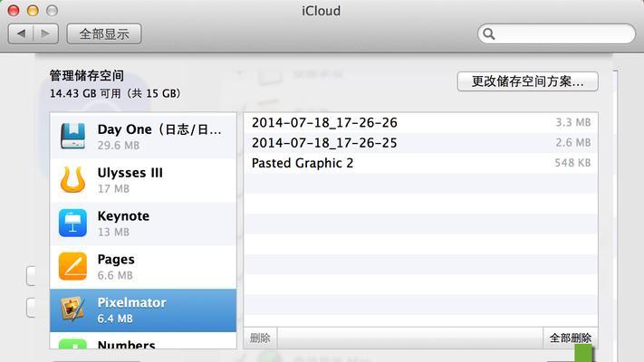
Task: Select the Numbers row
Action: 143,340
